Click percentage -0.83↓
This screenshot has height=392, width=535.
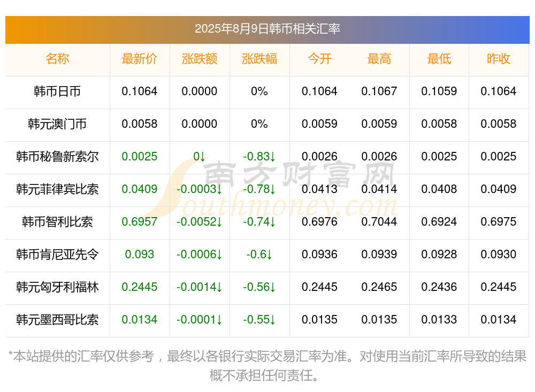pyautogui.click(x=259, y=157)
